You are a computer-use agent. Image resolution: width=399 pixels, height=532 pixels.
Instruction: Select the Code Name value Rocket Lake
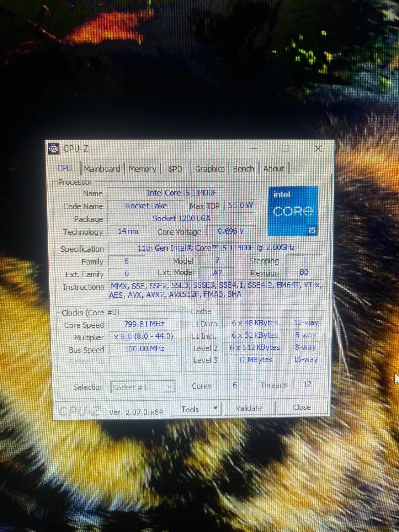(x=146, y=206)
